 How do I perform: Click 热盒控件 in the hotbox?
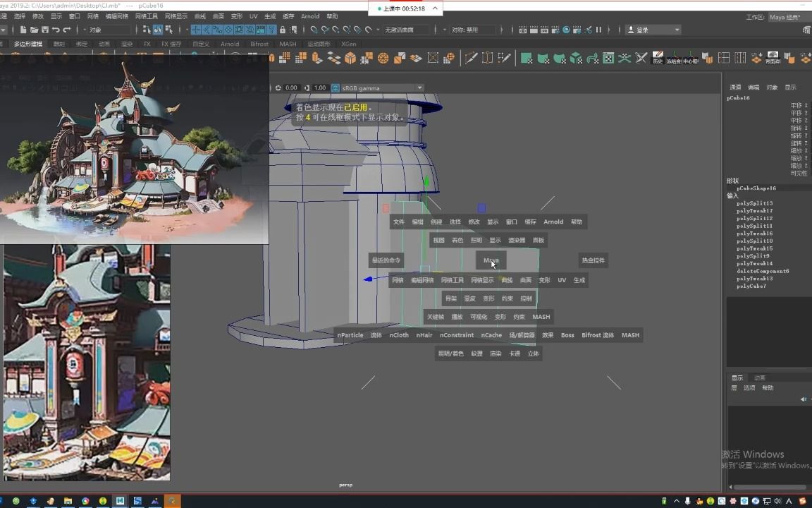point(593,260)
